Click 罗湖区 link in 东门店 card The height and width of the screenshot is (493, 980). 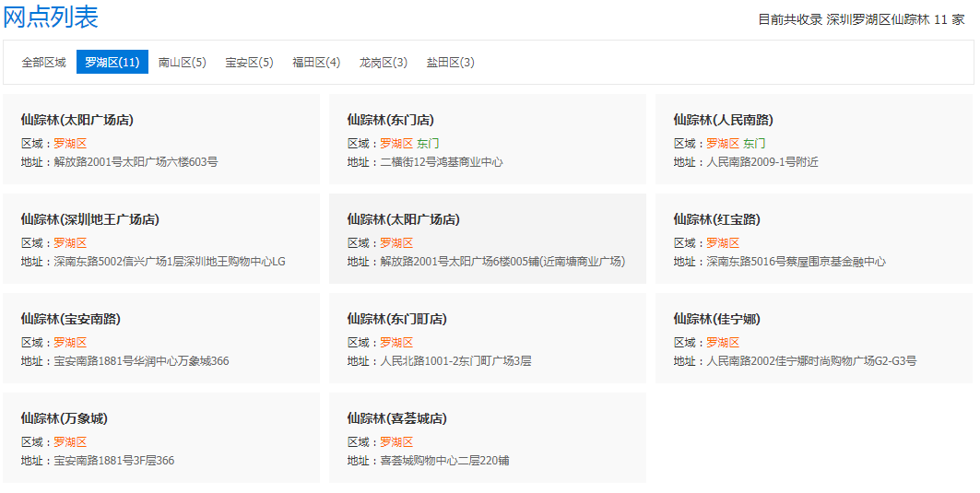click(396, 144)
